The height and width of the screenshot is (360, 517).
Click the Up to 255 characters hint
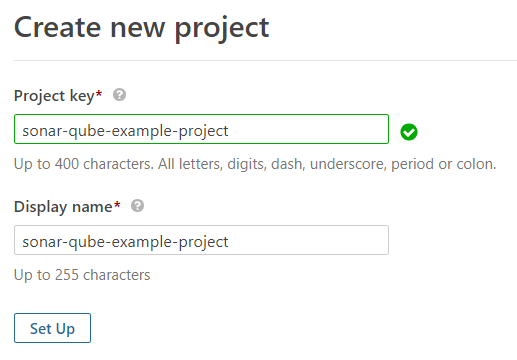point(82,275)
